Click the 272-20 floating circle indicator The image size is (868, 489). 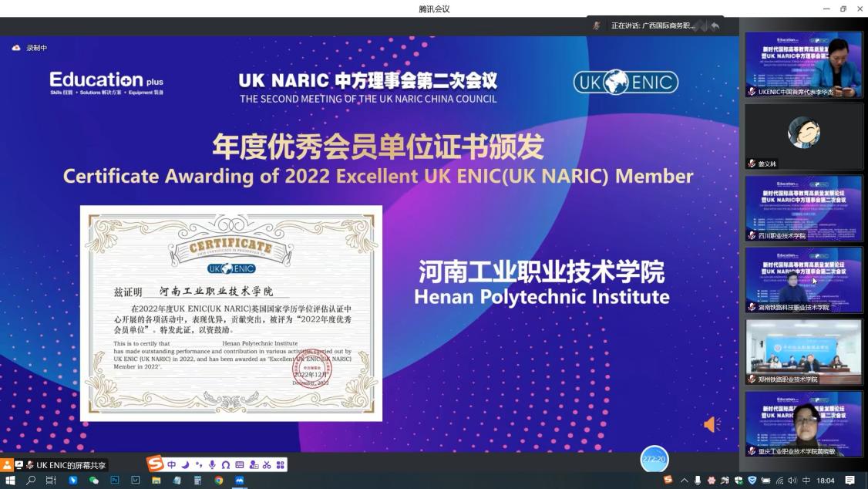click(x=654, y=459)
